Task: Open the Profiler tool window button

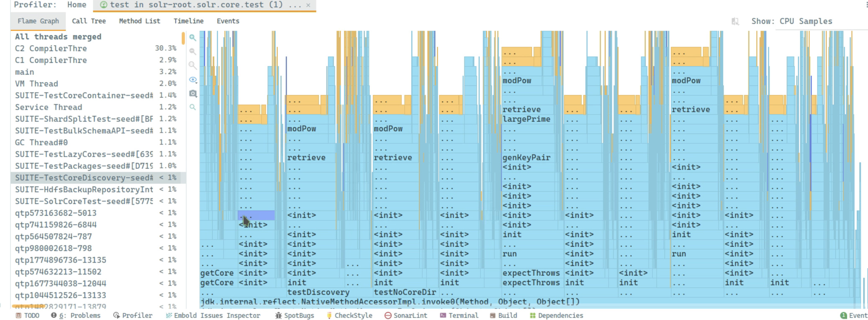Action: [x=133, y=315]
